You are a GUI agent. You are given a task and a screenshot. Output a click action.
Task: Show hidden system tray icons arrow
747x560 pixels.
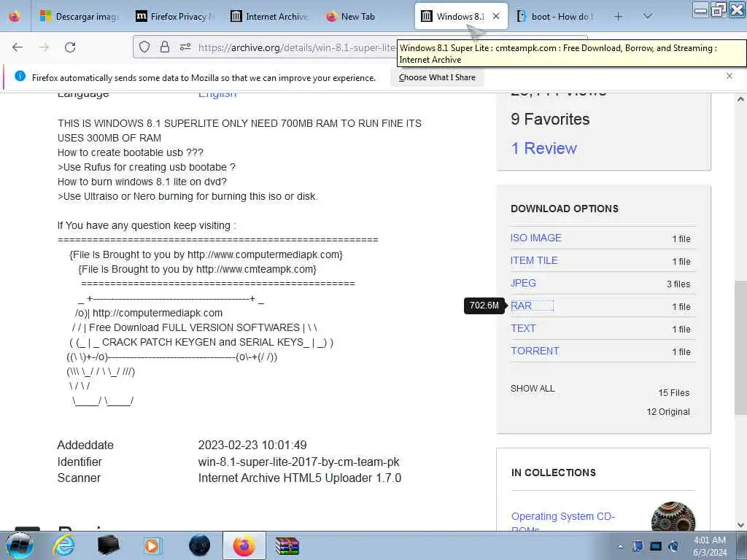pos(620,546)
